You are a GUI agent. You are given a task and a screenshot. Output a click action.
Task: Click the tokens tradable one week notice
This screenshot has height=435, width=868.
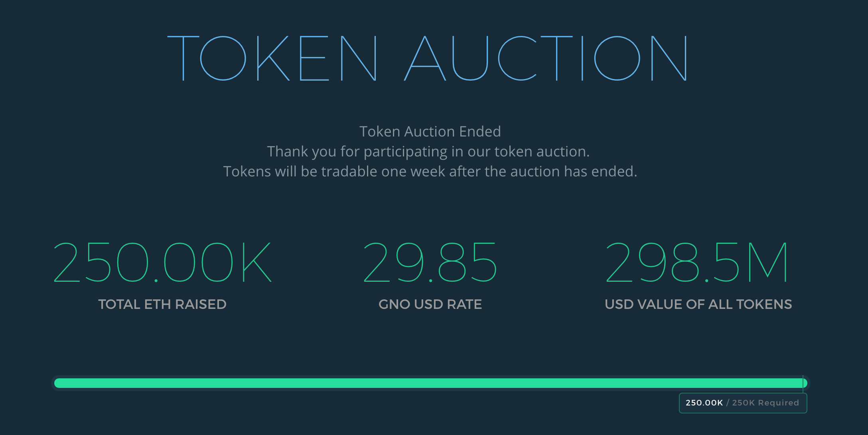[432, 171]
